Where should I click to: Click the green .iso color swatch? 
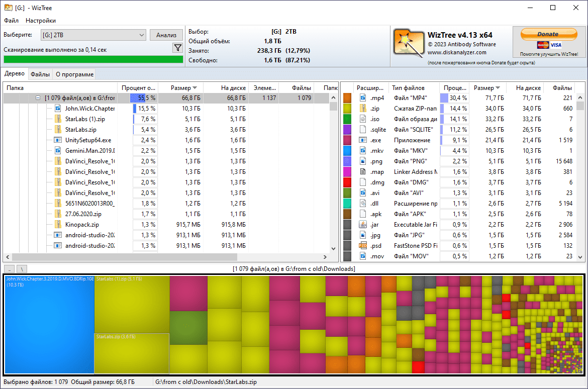(347, 119)
